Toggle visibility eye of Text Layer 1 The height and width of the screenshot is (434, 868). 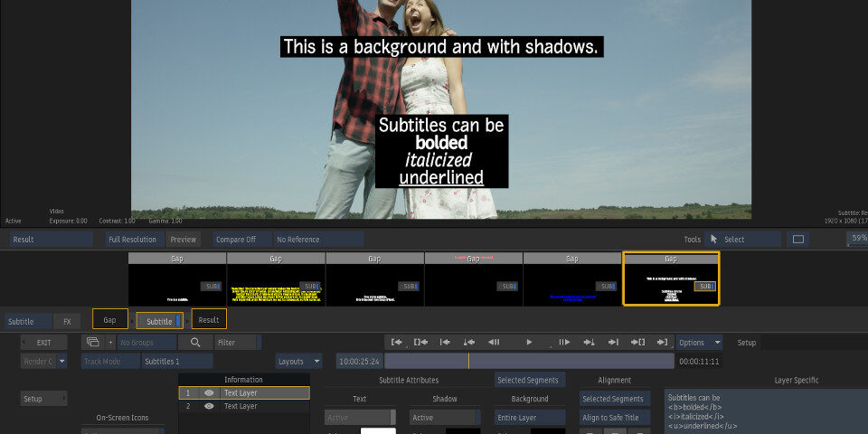pyautogui.click(x=209, y=393)
